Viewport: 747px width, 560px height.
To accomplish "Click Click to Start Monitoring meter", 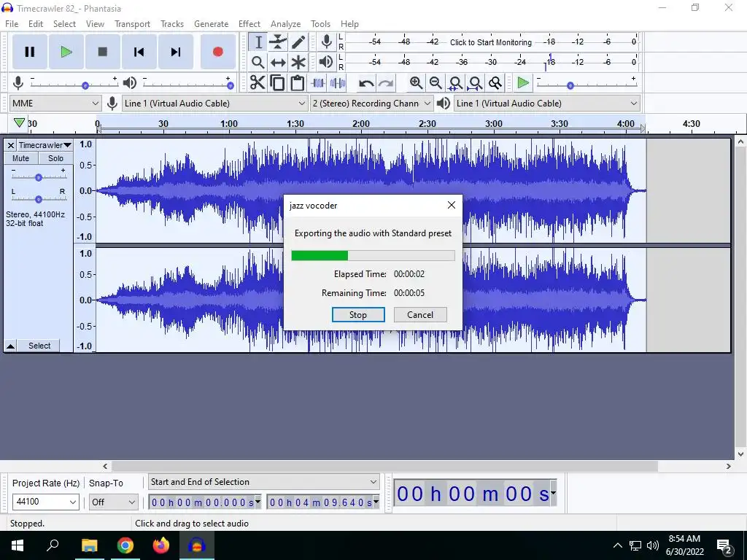I will [x=491, y=42].
